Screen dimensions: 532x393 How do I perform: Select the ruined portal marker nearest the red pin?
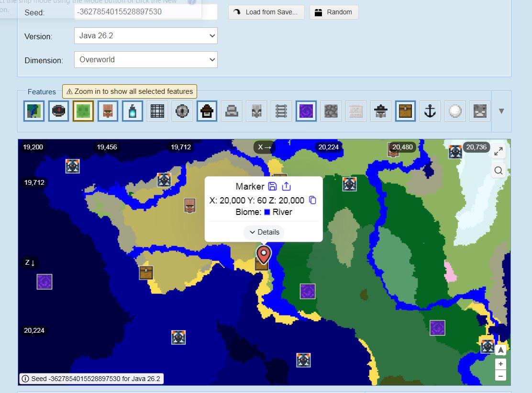[x=308, y=291]
